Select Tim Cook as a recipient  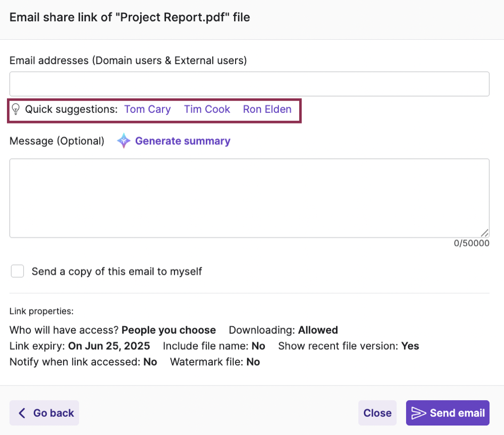tap(207, 109)
